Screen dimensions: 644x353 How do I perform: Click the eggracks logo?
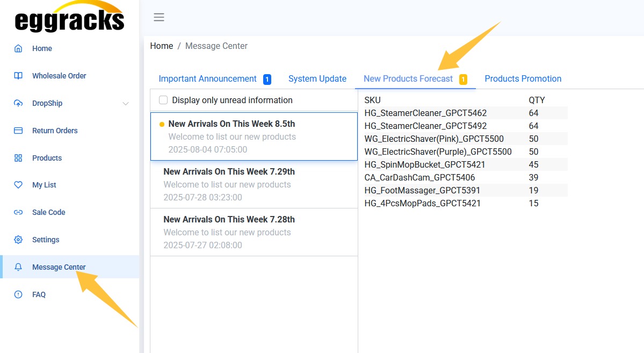[x=69, y=17]
